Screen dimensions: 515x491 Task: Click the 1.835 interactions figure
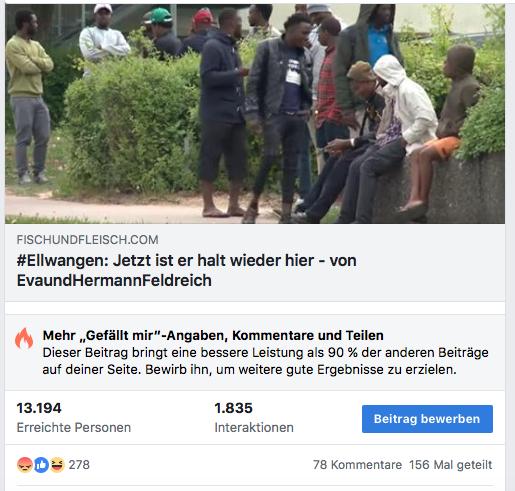click(233, 408)
